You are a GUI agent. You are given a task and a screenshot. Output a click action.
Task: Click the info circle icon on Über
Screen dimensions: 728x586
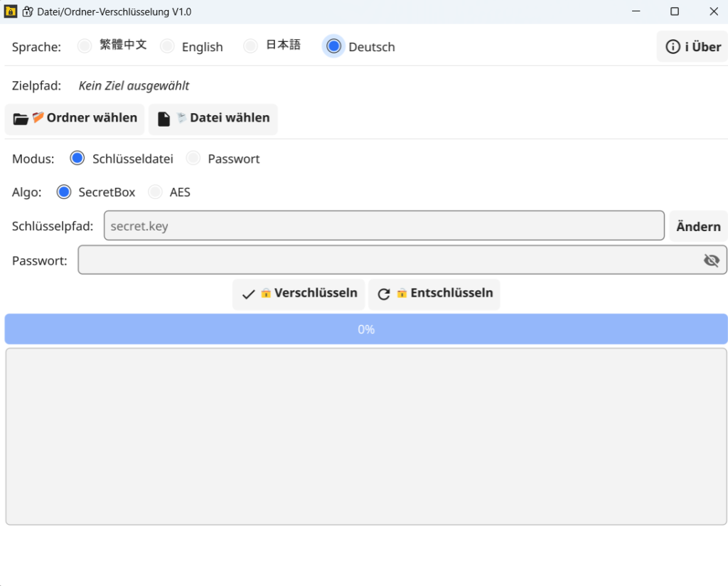(x=672, y=47)
